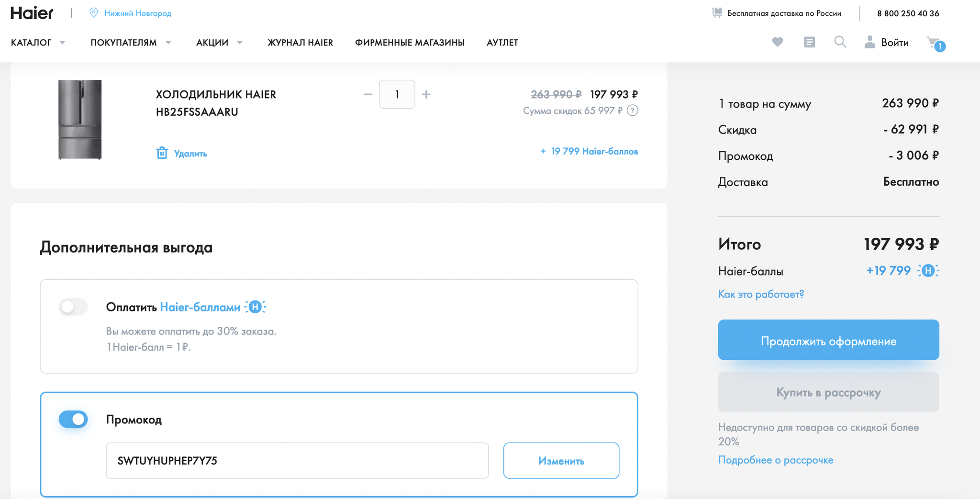This screenshot has height=499, width=980.
Task: Click the Haier-баллами link text
Action: click(200, 307)
